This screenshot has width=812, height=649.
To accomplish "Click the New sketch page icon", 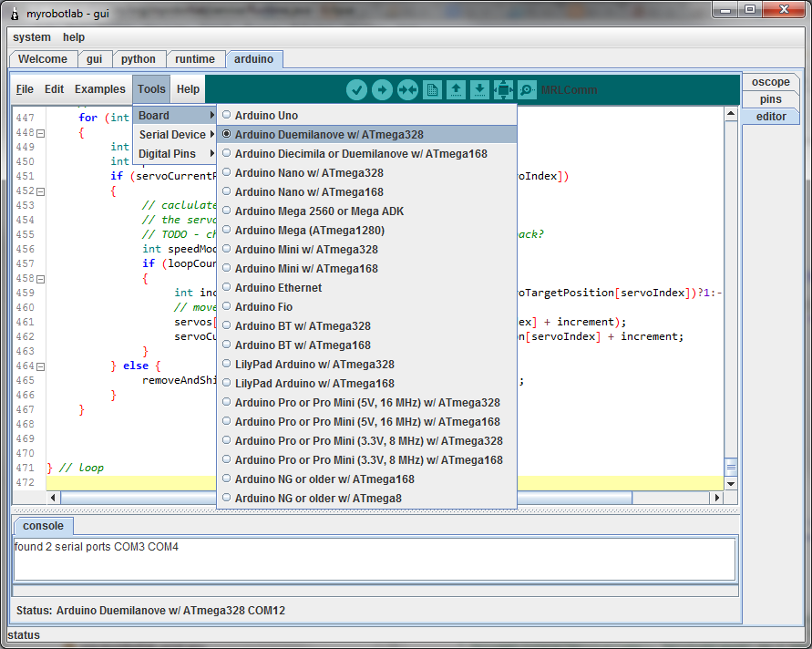I will click(x=432, y=90).
